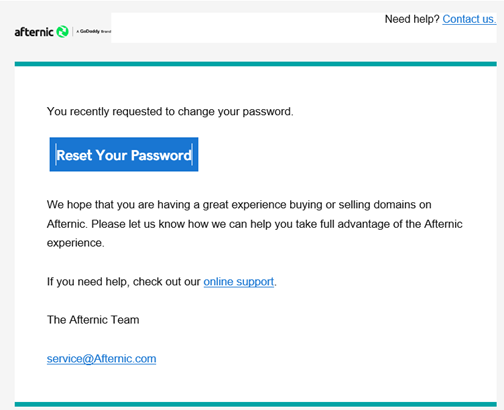504x410 pixels.
Task: Open the Contact us link
Action: point(469,19)
